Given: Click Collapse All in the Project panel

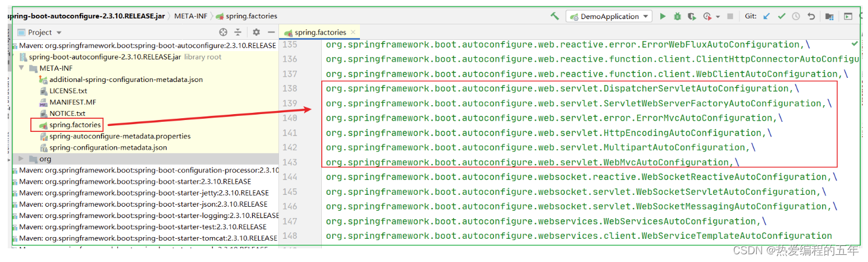Looking at the screenshot, I should pos(238,32).
